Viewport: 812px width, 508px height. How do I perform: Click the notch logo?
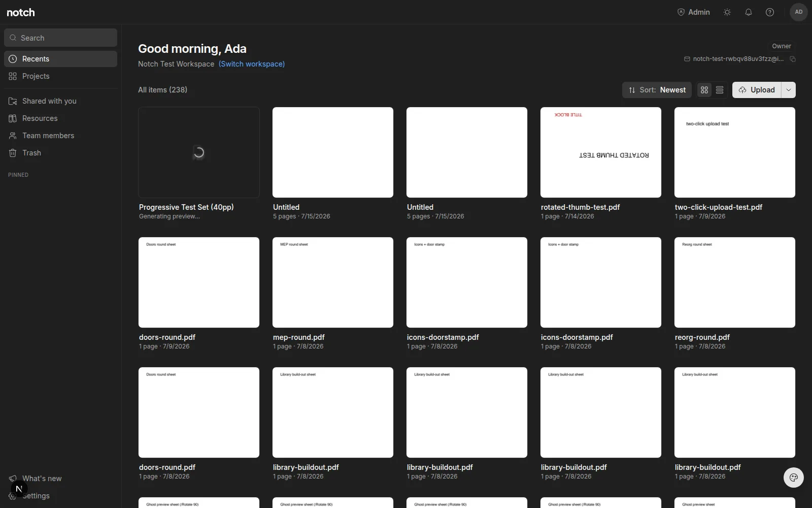tap(21, 12)
